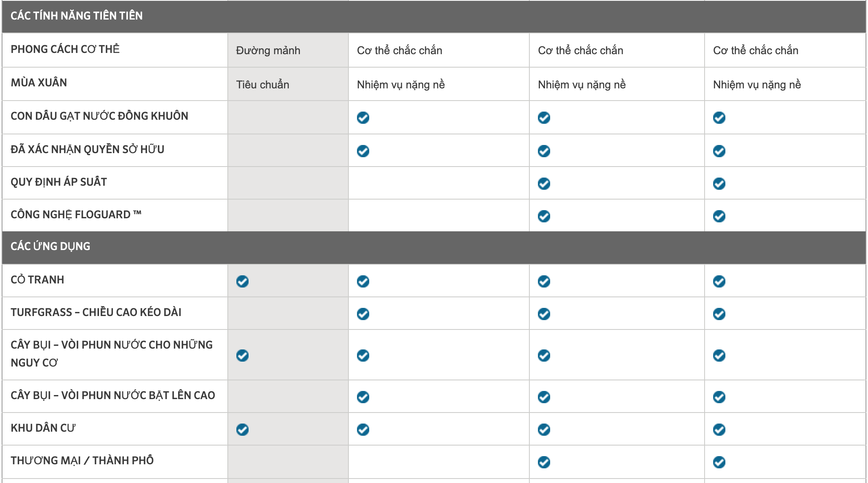Click the Đường mảnh cell
This screenshot has height=483, width=868.
coord(288,50)
